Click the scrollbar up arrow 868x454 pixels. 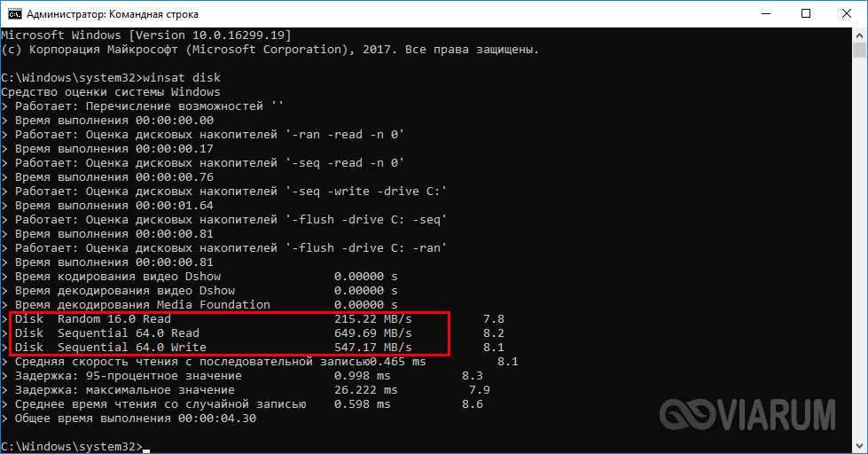(x=859, y=35)
